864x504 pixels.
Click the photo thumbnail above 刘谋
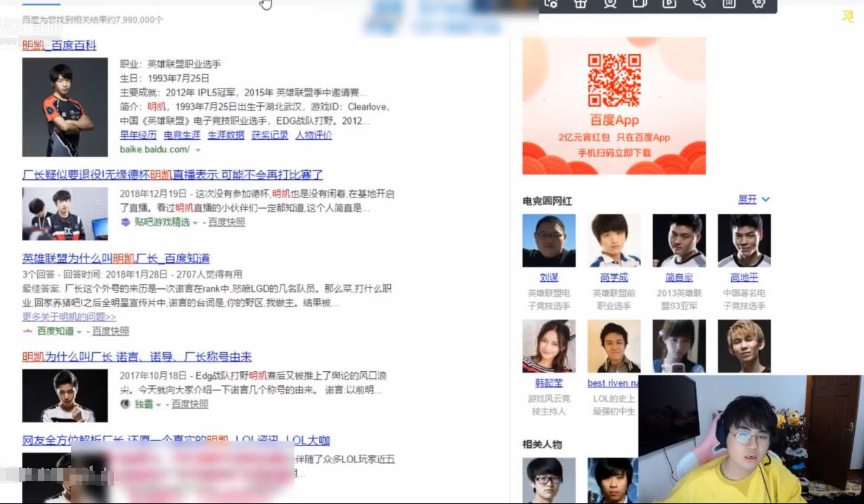548,240
